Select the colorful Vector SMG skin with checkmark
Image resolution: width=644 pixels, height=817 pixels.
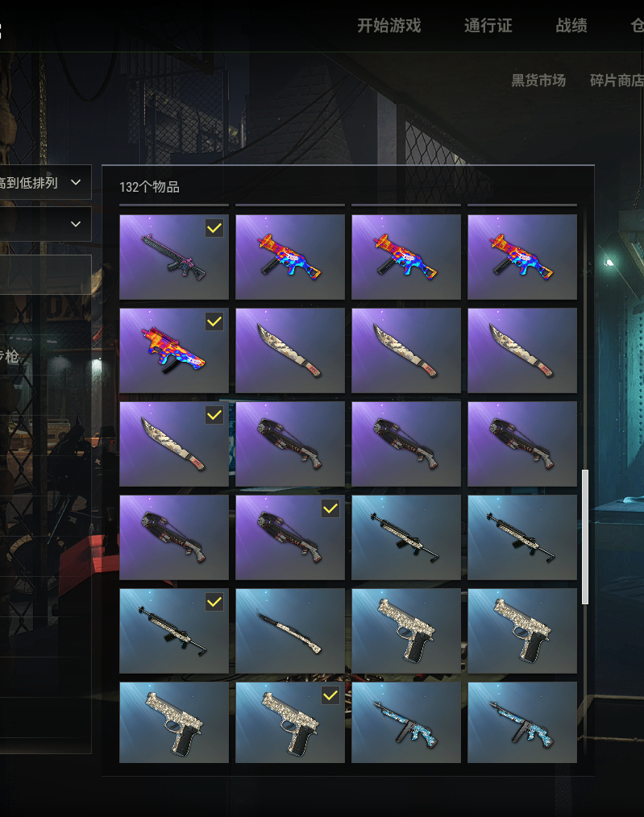[173, 350]
